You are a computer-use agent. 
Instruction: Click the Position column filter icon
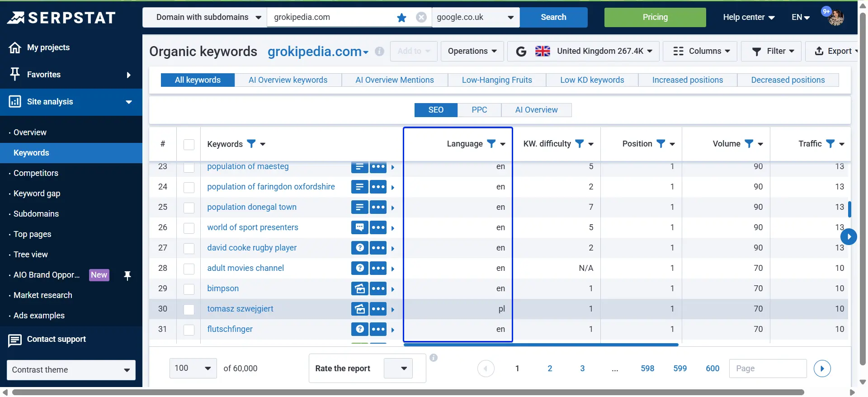point(661,144)
